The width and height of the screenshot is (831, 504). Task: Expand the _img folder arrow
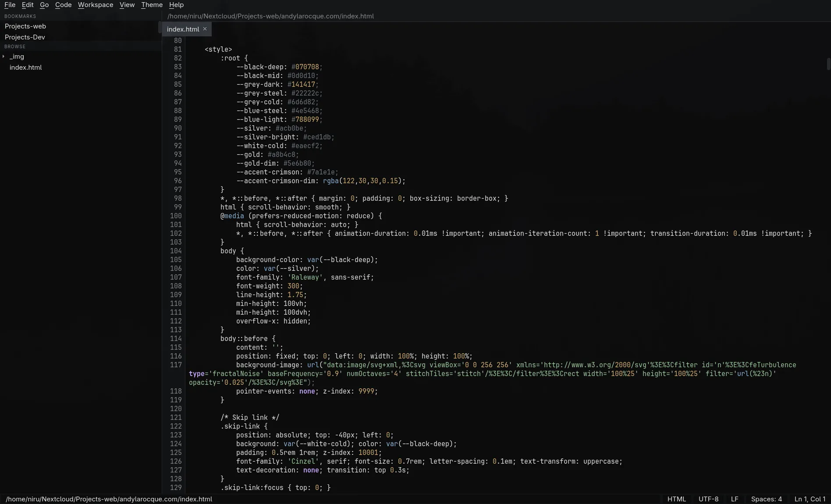(x=4, y=57)
